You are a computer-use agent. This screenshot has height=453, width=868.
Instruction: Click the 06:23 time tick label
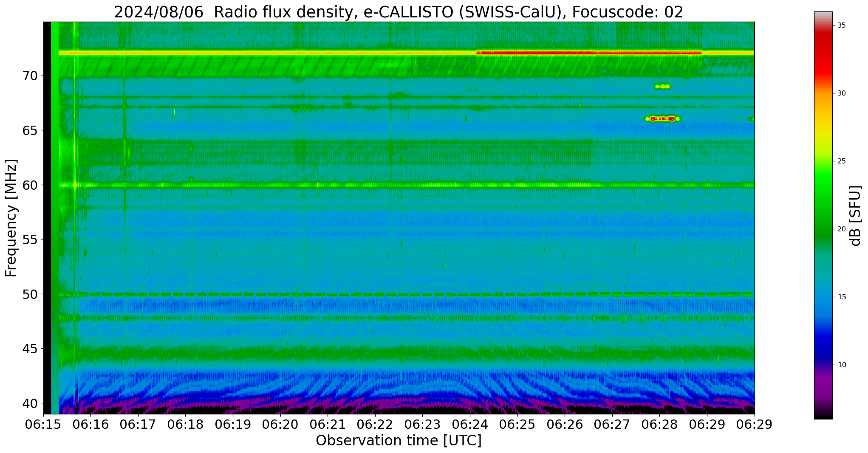pos(422,425)
